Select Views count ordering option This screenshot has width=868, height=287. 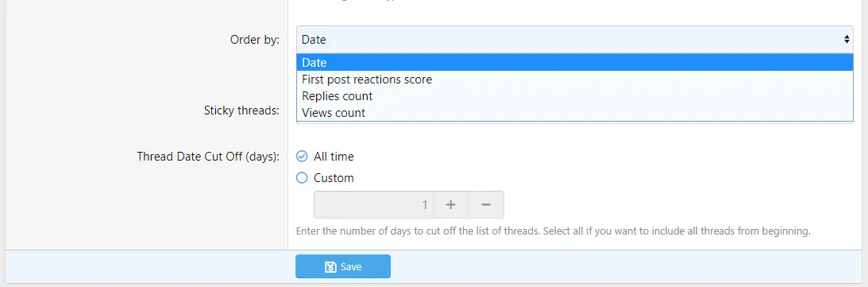[575, 112]
